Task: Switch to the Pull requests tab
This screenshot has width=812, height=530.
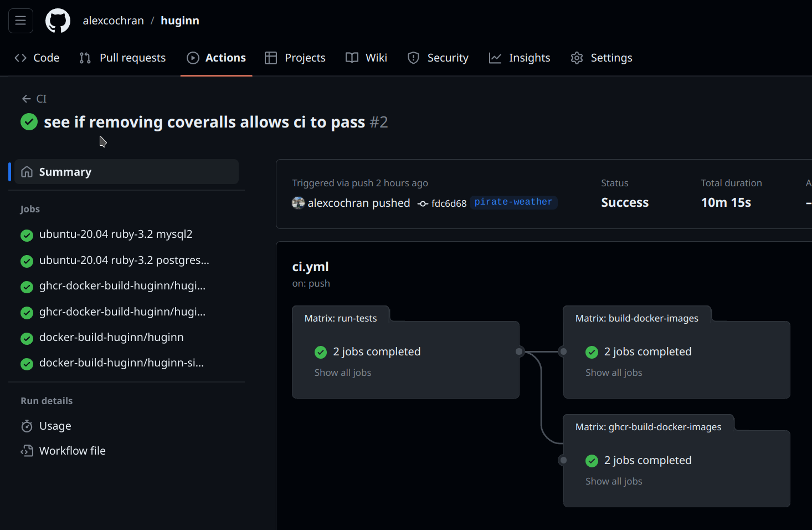Action: coord(122,58)
